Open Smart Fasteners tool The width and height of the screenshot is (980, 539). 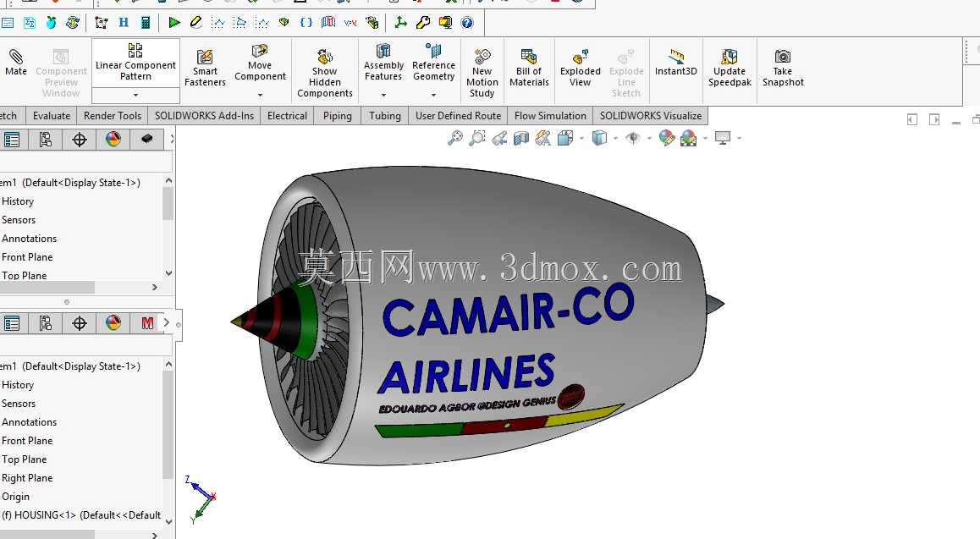point(205,68)
